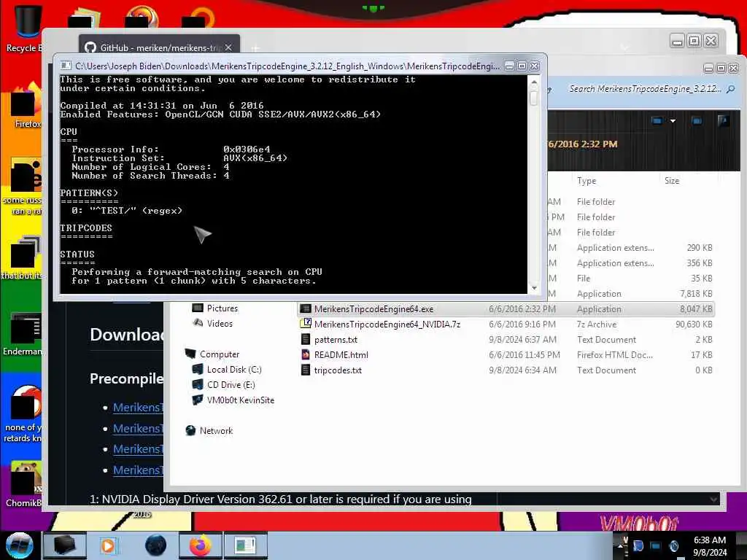Select the README.html Firefox document icon
The width and height of the screenshot is (747, 560).
pos(306,355)
